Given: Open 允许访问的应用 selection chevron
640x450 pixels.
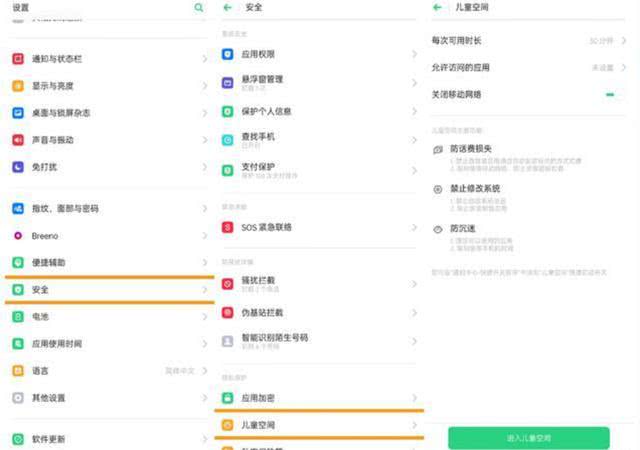Looking at the screenshot, I should [x=624, y=68].
